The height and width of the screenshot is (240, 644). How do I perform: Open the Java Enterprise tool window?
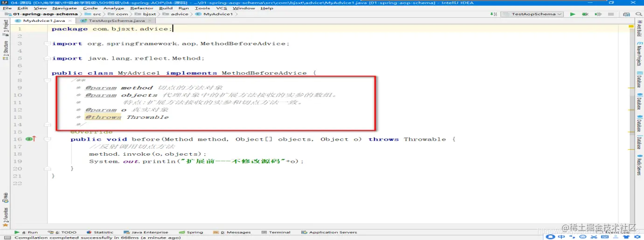point(146,232)
